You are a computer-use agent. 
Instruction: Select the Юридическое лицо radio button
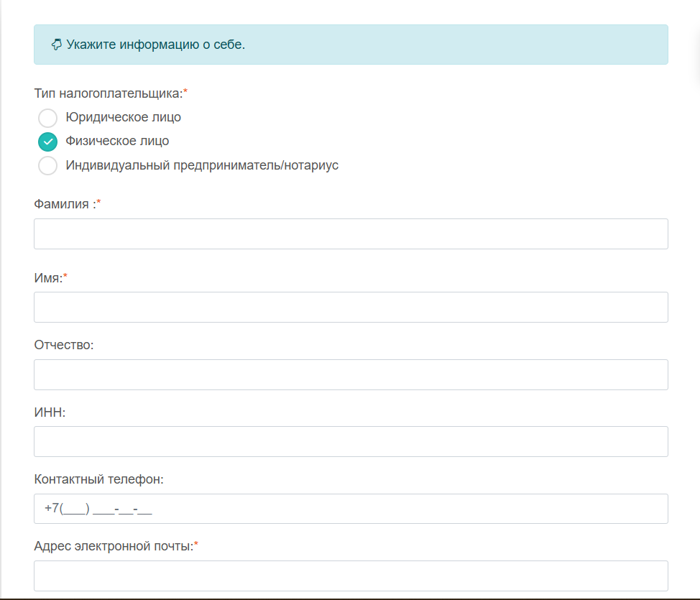[47, 118]
